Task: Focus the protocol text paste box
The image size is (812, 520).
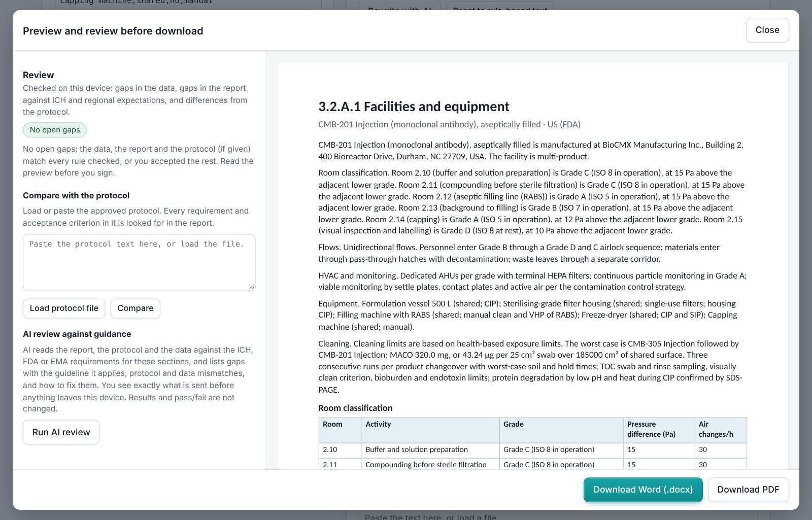Action: (x=139, y=262)
